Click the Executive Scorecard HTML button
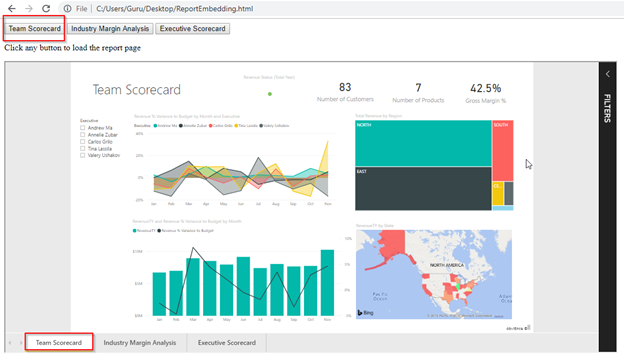Viewport: 624px width, 361px height. pos(193,29)
